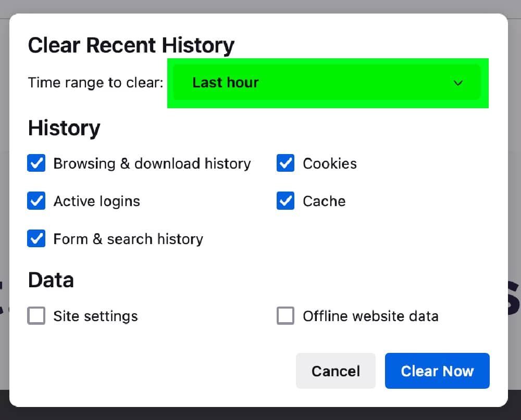Click the Cookies label text

point(330,163)
